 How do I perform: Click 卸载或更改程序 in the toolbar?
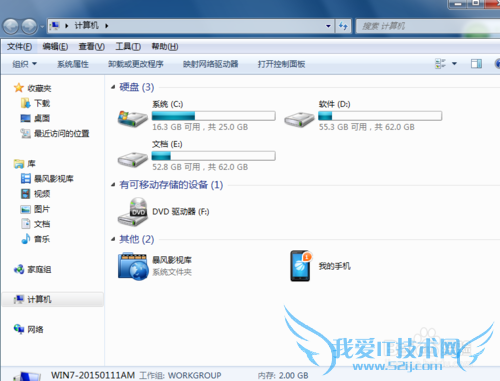[136, 64]
